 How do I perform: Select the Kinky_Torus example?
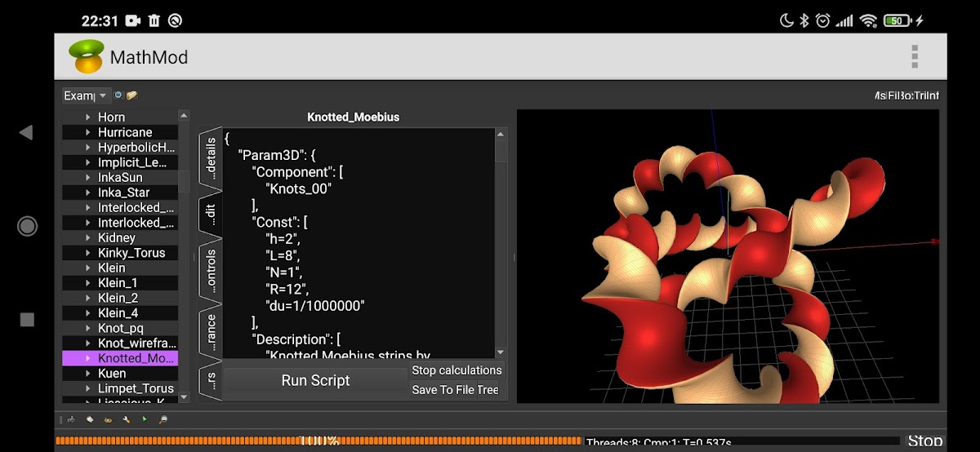[x=131, y=253]
